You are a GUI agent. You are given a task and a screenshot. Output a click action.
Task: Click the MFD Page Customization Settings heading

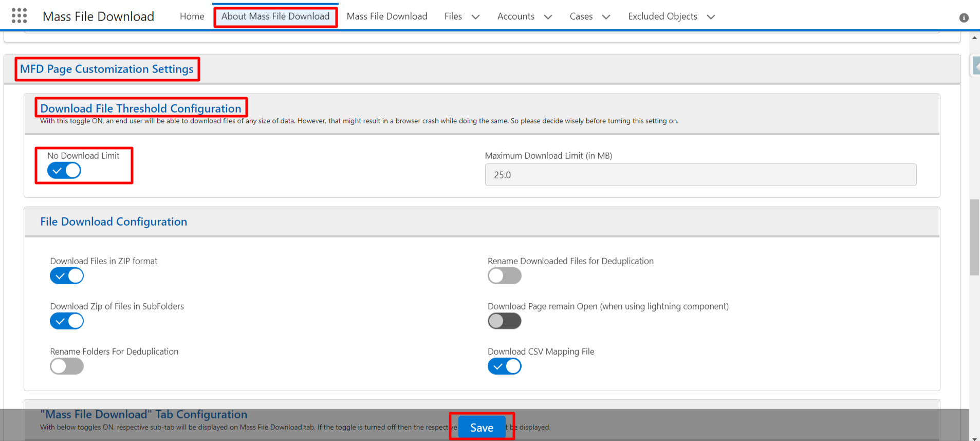[107, 69]
